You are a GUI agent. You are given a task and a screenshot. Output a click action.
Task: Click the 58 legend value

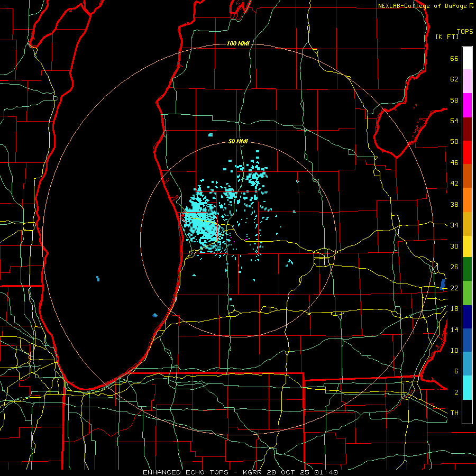(x=454, y=100)
